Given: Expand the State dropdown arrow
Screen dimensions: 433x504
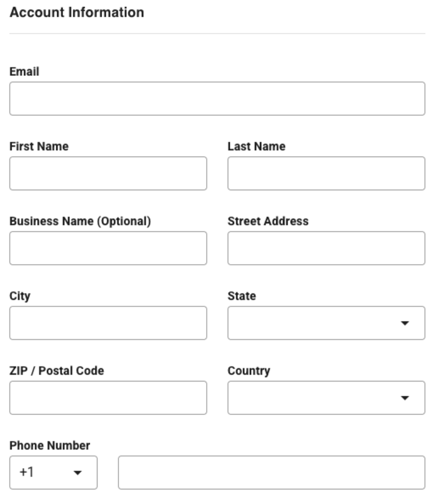Looking at the screenshot, I should pyautogui.click(x=405, y=323).
